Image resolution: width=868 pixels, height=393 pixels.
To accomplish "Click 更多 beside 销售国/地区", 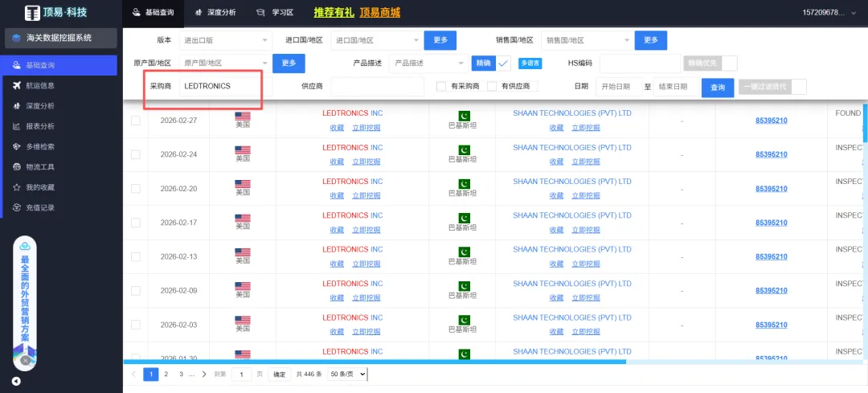I will click(x=650, y=40).
